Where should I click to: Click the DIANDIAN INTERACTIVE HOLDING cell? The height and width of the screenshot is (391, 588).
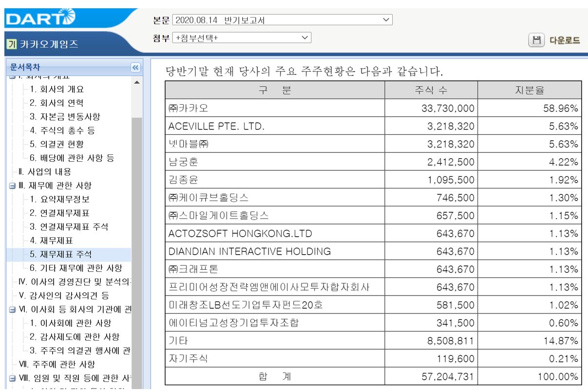pos(275,252)
